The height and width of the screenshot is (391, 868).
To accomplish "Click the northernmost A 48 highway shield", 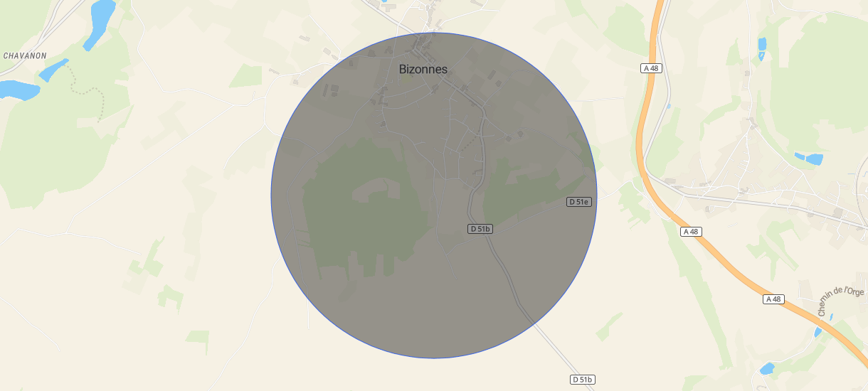I will pyautogui.click(x=651, y=68).
